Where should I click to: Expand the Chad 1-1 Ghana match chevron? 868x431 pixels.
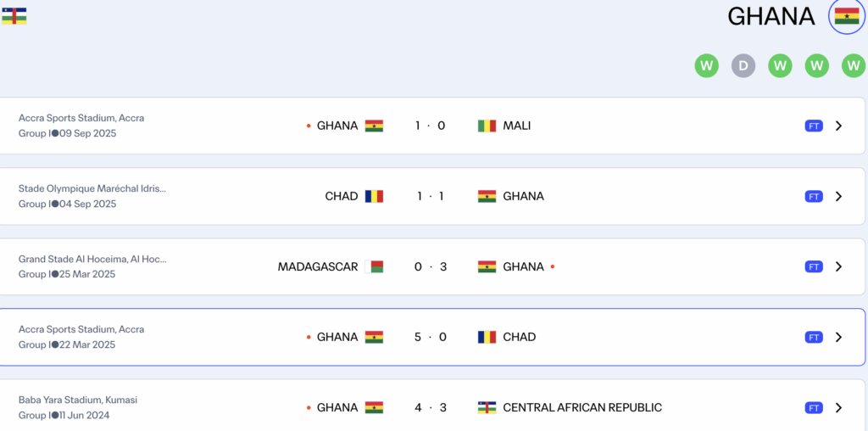point(838,196)
